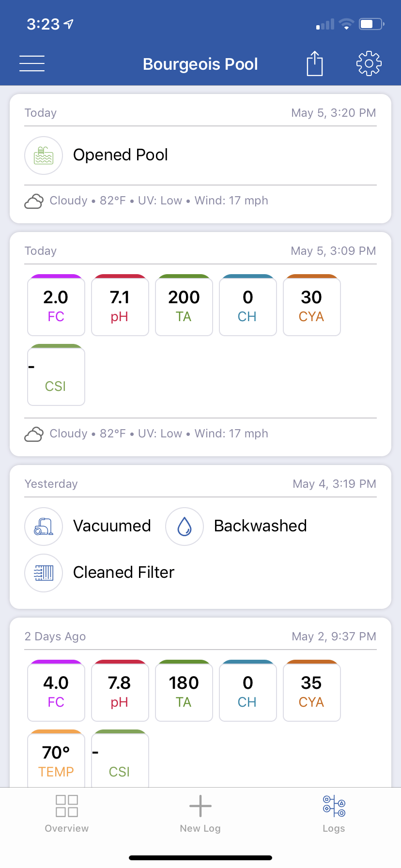Screen dimensions: 401x868
Task: Tap the Bourgeois Pool title
Action: (x=200, y=64)
